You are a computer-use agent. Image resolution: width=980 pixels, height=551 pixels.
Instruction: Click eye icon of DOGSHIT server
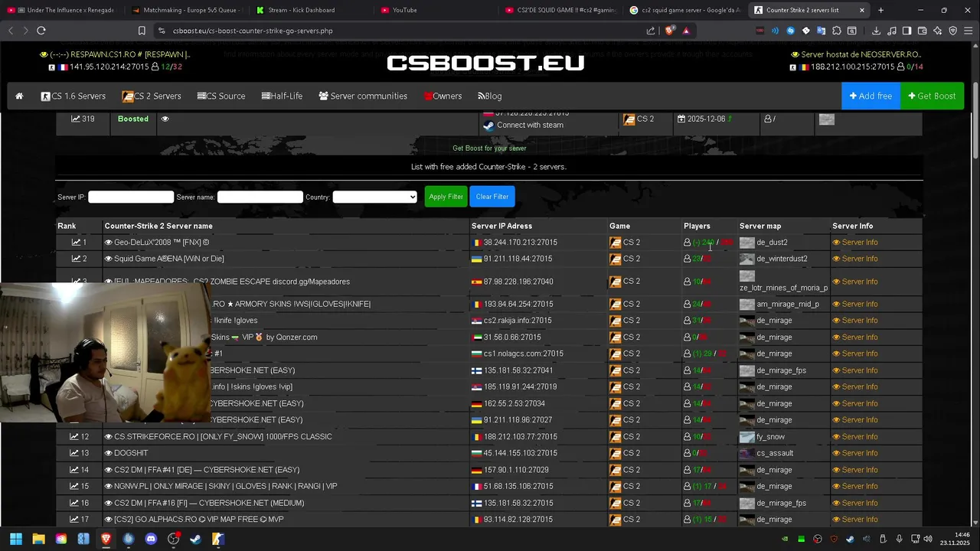point(109,454)
